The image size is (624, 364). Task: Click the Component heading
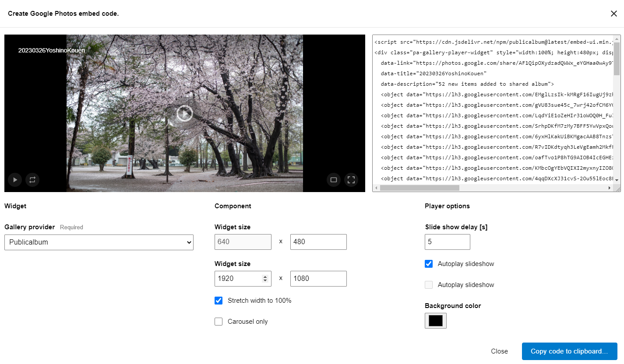[233, 206]
